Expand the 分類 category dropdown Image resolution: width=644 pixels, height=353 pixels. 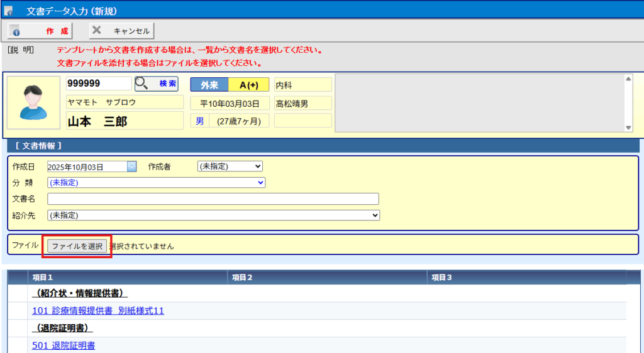[x=156, y=182]
